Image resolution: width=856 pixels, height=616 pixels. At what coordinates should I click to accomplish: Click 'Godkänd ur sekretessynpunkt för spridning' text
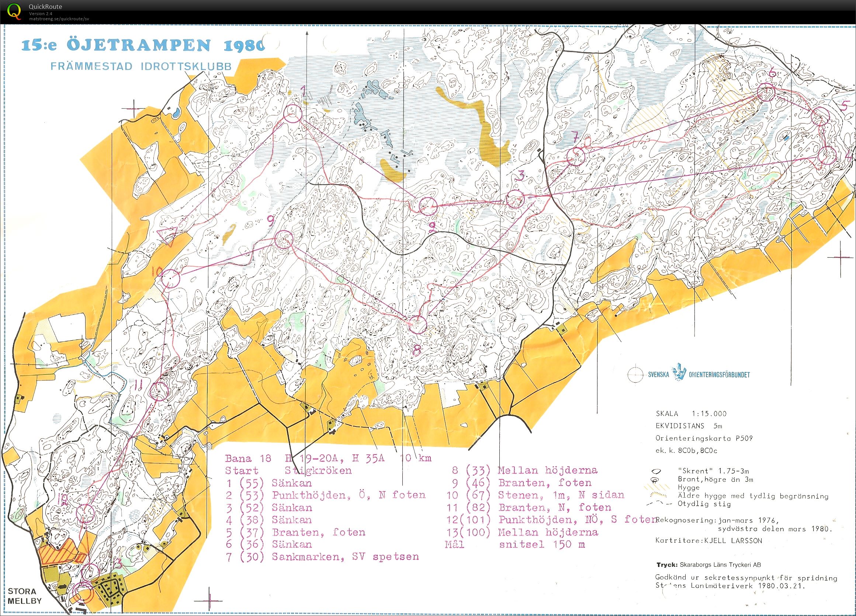(x=746, y=578)
